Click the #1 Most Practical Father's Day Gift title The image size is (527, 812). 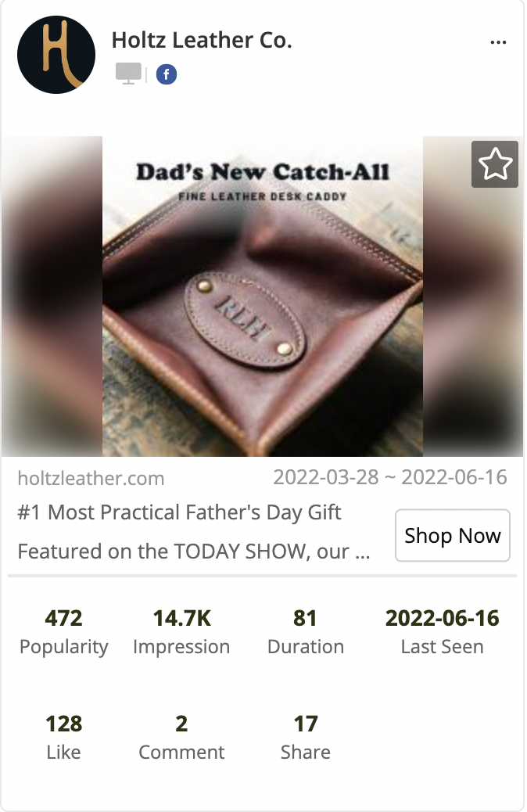click(179, 512)
